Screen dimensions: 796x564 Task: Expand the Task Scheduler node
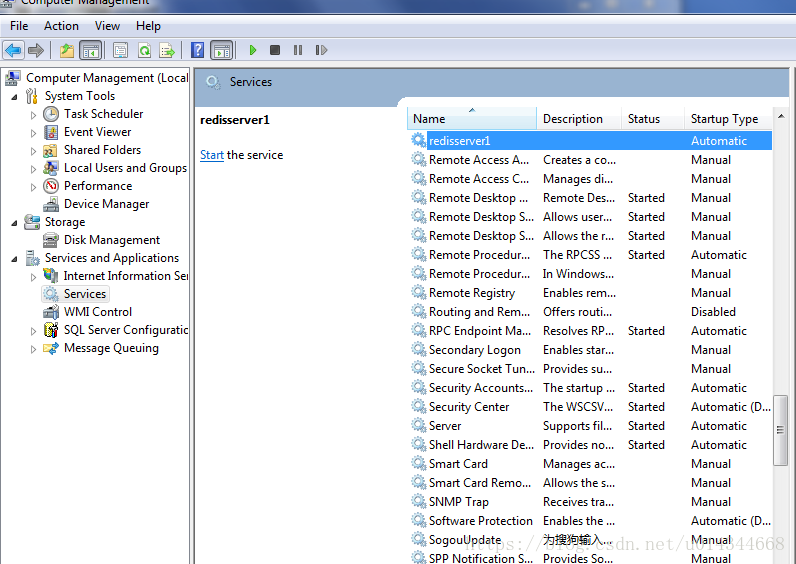click(x=33, y=115)
